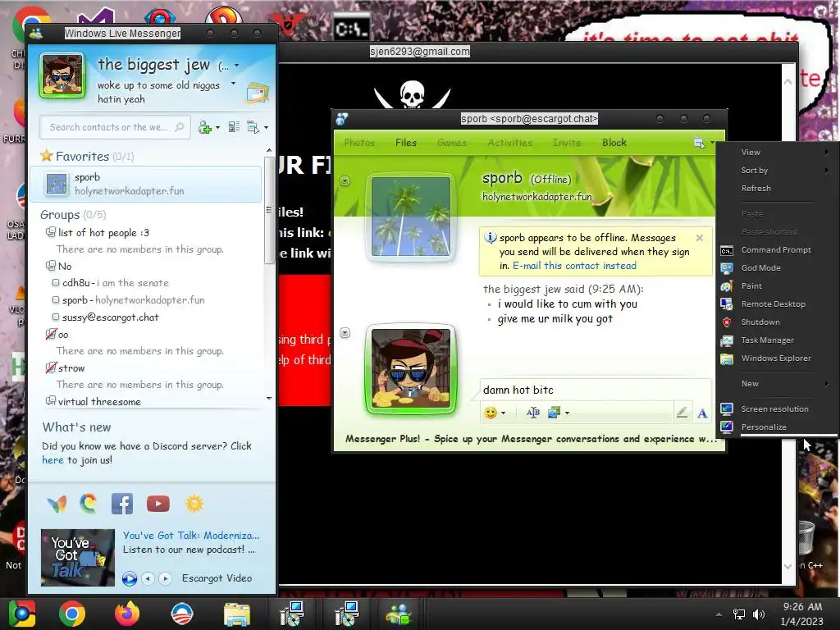Expand the display name status dropdown

pos(237,66)
